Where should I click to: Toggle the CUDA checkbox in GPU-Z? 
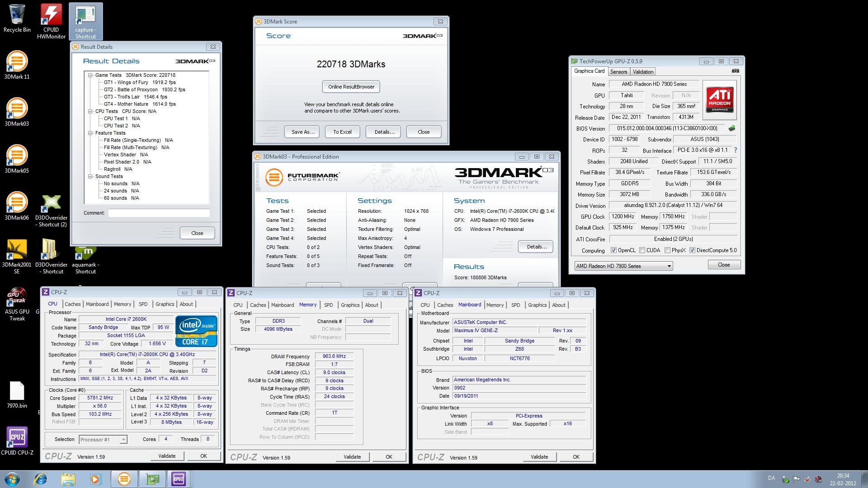tap(642, 250)
